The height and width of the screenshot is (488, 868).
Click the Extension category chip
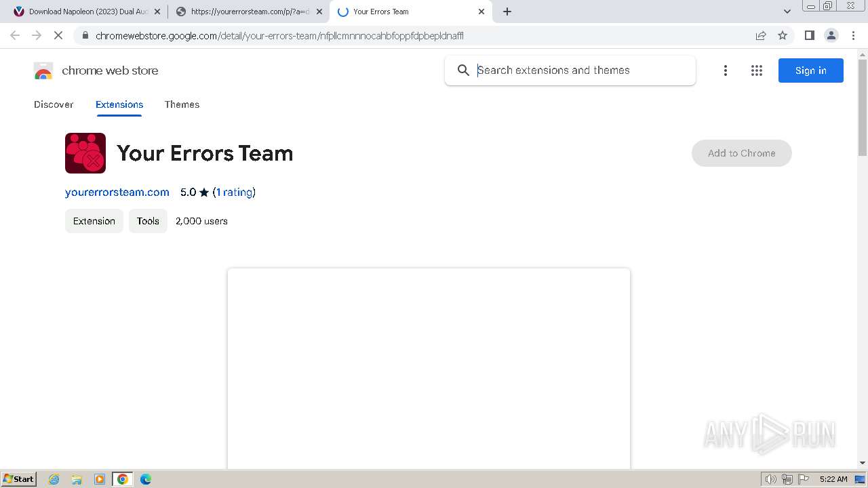click(94, 221)
